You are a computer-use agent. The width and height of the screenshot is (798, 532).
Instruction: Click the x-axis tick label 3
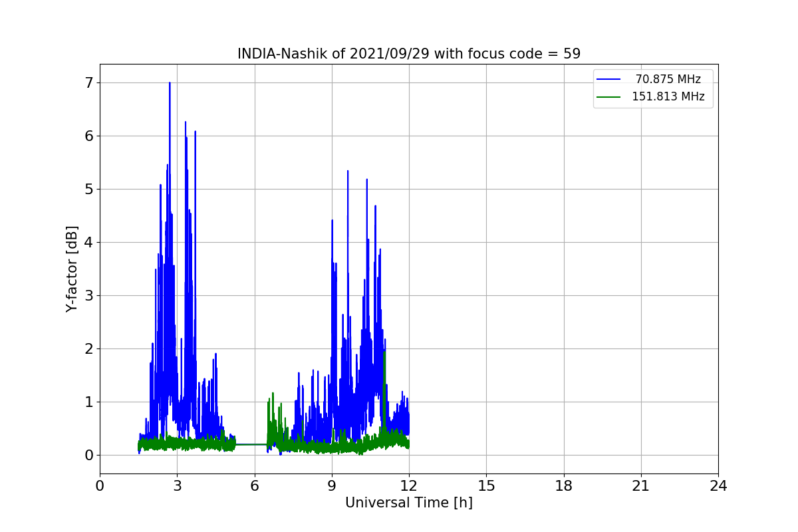(177, 486)
